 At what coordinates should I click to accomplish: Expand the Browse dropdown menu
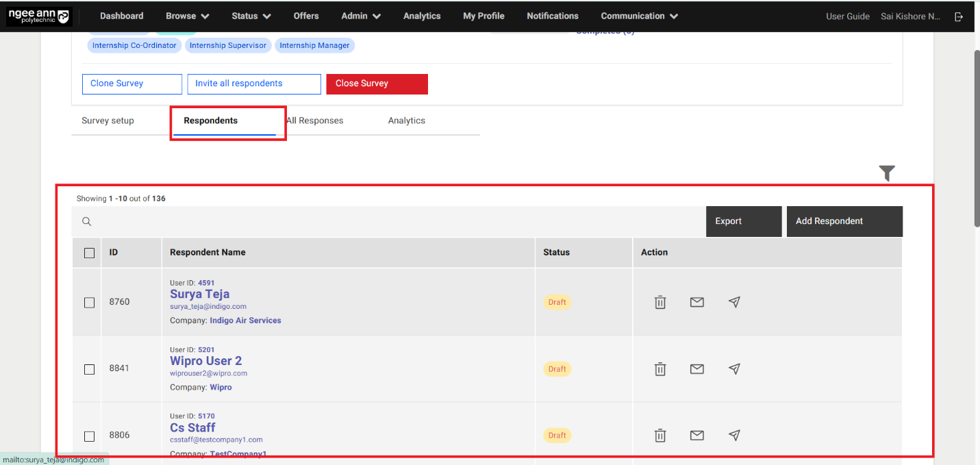point(187,16)
